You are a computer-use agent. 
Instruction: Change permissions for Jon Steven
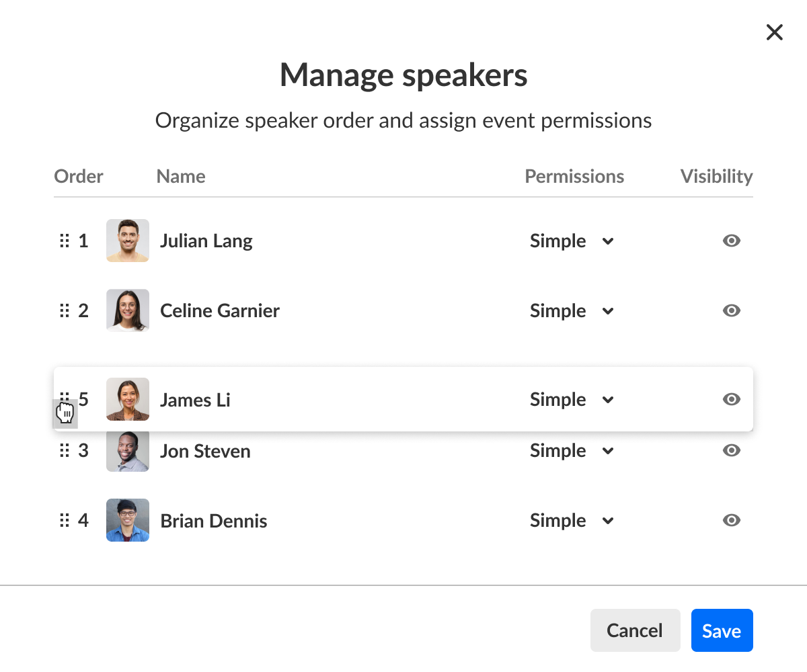coord(572,450)
